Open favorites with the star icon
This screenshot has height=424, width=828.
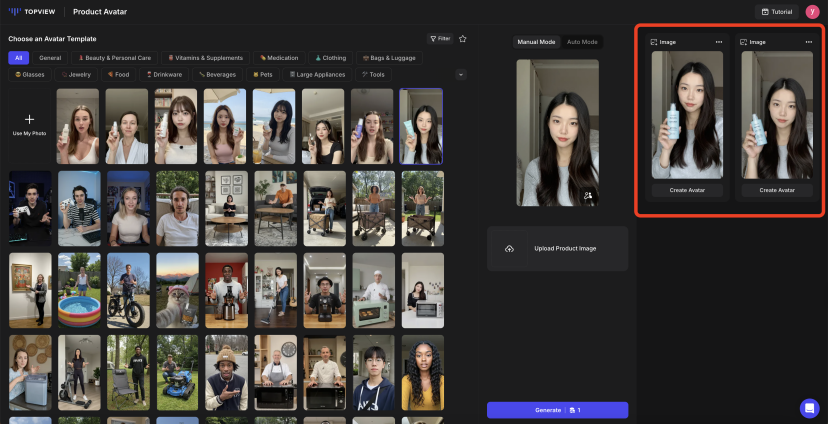point(462,39)
